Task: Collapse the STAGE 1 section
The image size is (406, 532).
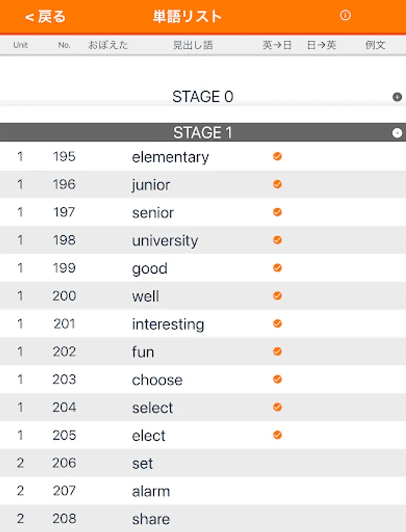Action: point(397,133)
